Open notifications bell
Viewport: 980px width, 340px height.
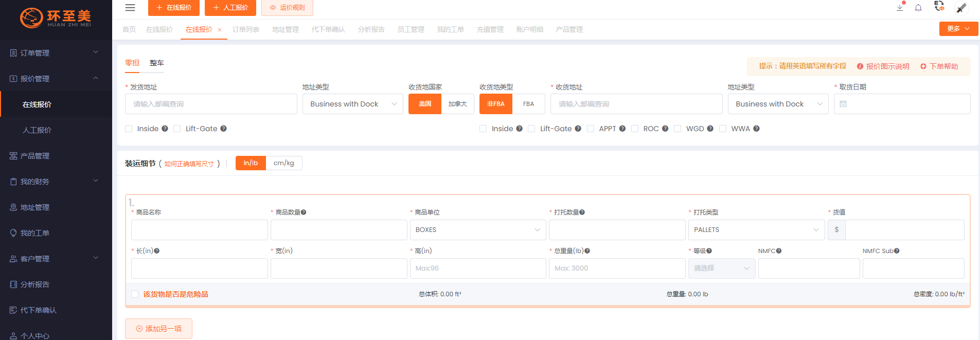(x=918, y=8)
